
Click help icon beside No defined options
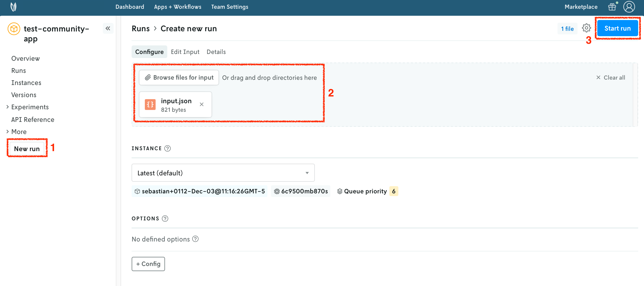point(196,239)
